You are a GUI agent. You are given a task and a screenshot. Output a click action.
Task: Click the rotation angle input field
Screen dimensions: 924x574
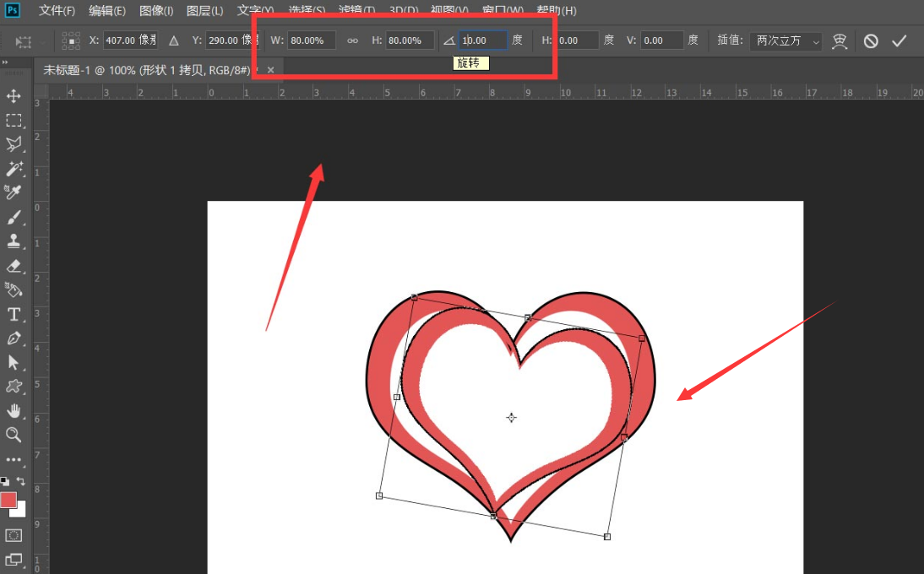point(483,41)
